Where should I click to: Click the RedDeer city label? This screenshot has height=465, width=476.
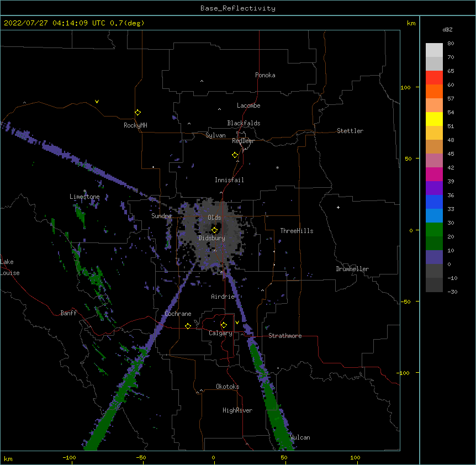[x=243, y=141]
